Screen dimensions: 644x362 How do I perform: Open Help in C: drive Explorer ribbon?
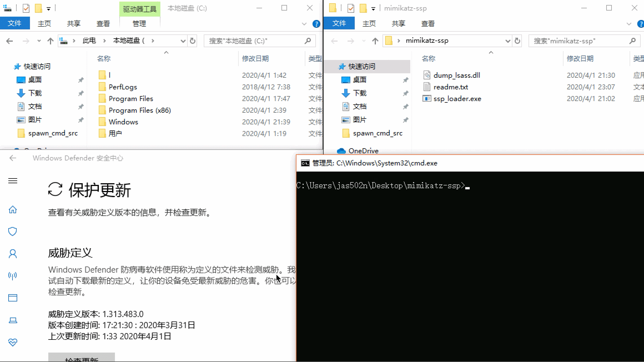pyautogui.click(x=316, y=24)
